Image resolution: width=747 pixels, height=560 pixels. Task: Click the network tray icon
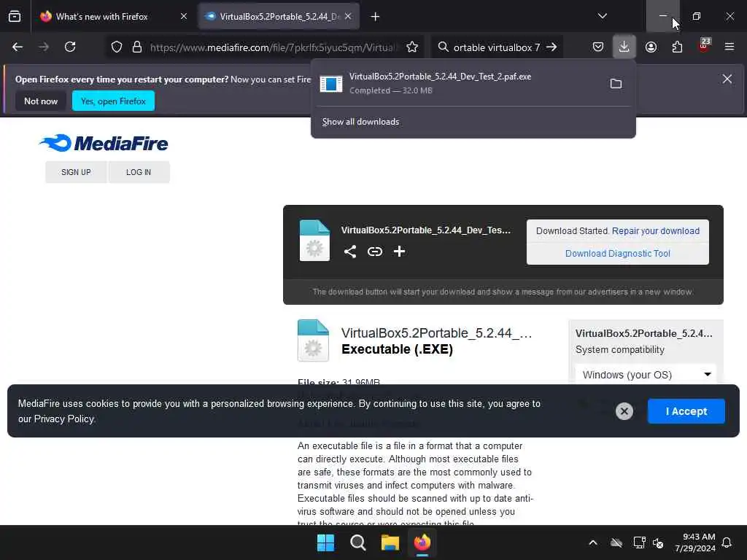tap(639, 542)
